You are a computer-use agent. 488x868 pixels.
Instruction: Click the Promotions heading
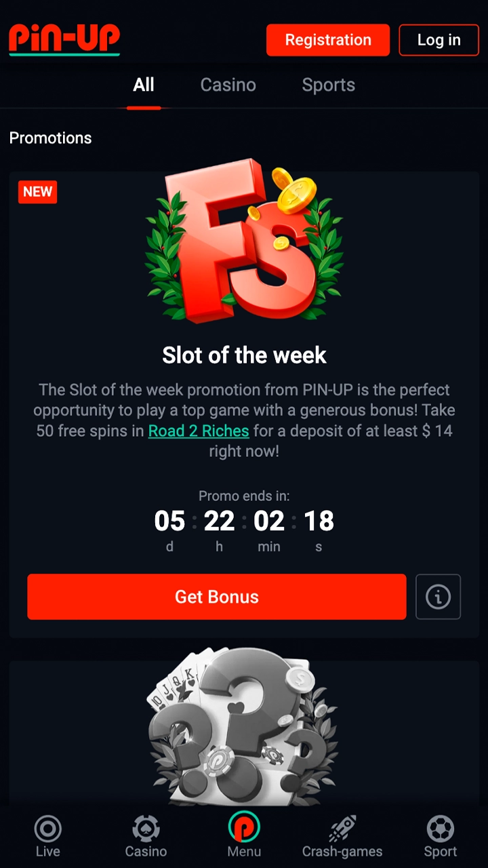coord(50,138)
